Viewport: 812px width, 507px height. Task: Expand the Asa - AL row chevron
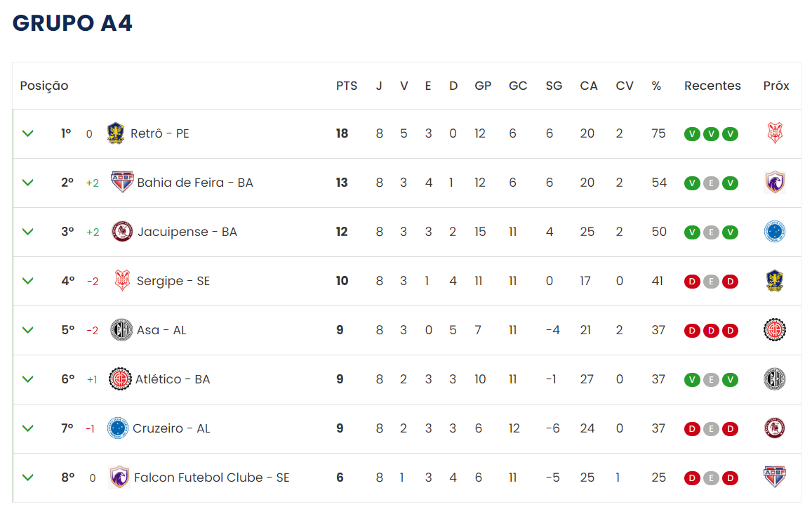coord(28,330)
